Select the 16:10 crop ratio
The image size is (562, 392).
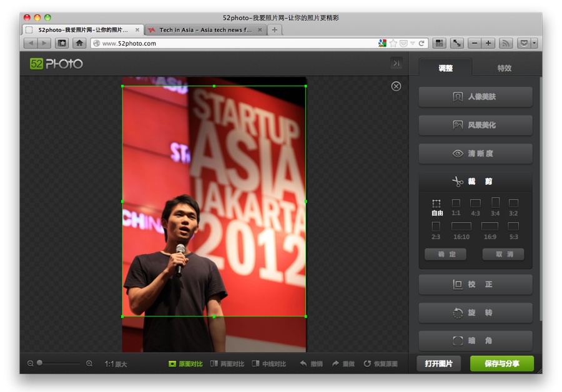click(x=461, y=231)
